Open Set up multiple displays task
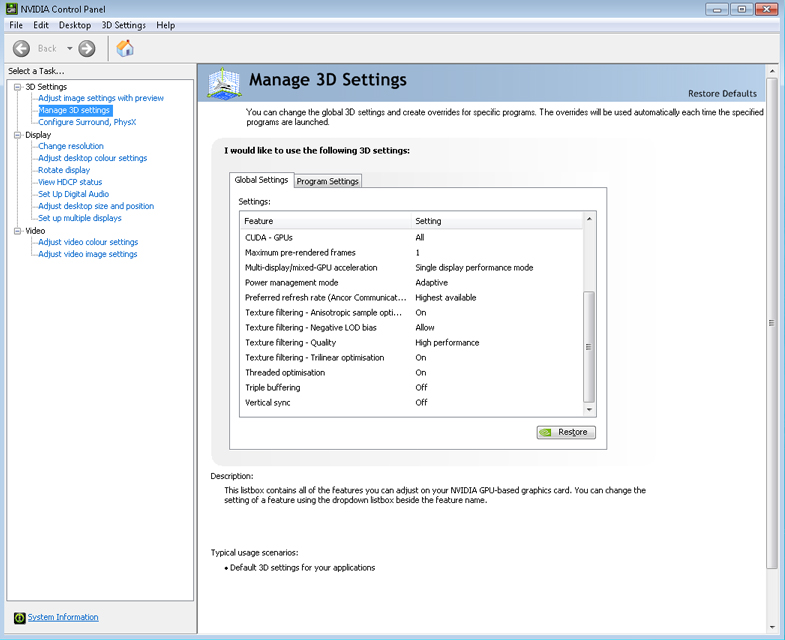This screenshot has height=640, width=785. point(80,218)
